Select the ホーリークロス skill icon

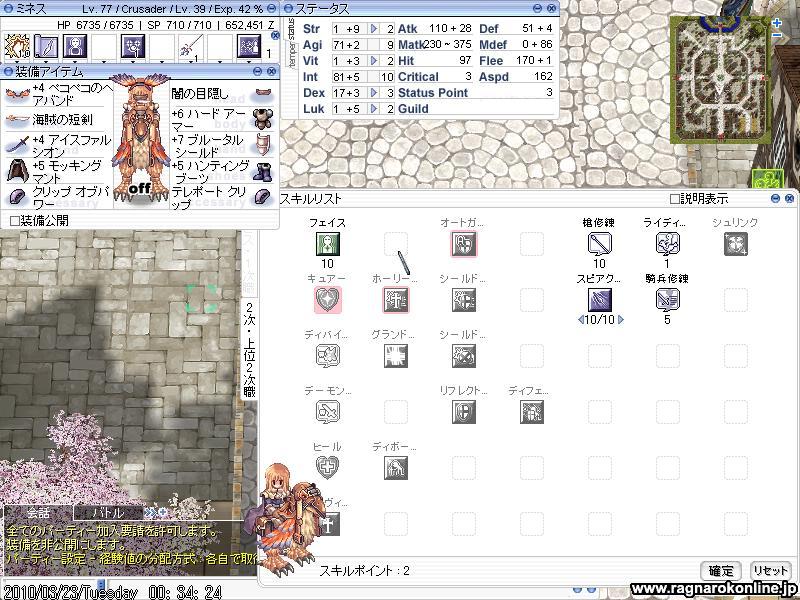point(396,300)
